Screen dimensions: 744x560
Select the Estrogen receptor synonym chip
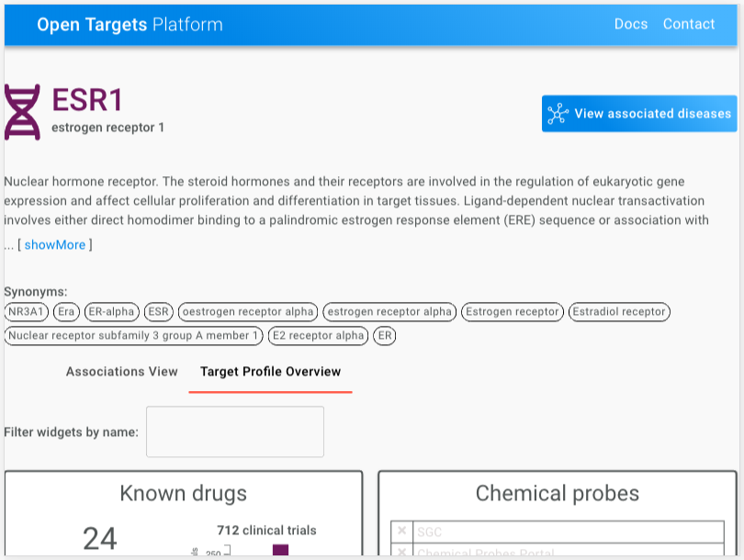click(x=513, y=311)
